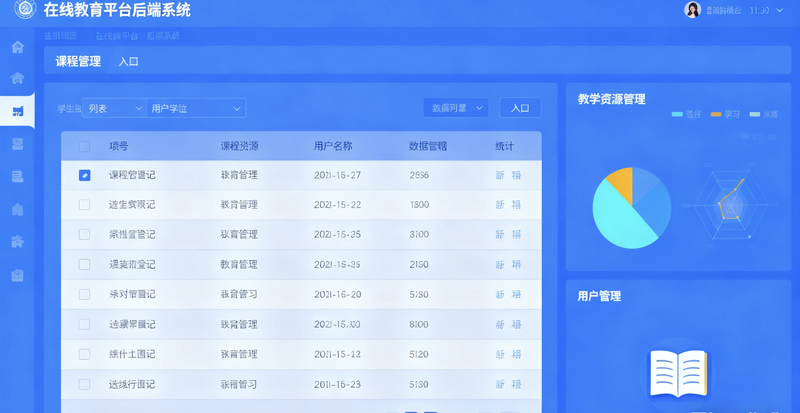The image size is (800, 413).
Task: Expand the account menu arrow beside 11:30
Action: pyautogui.click(x=779, y=11)
